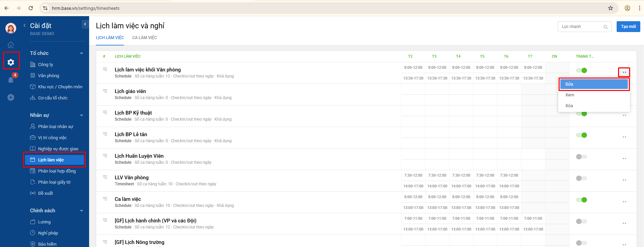Open more options for Ca làm việc row
The image size is (644, 247).
click(x=624, y=202)
